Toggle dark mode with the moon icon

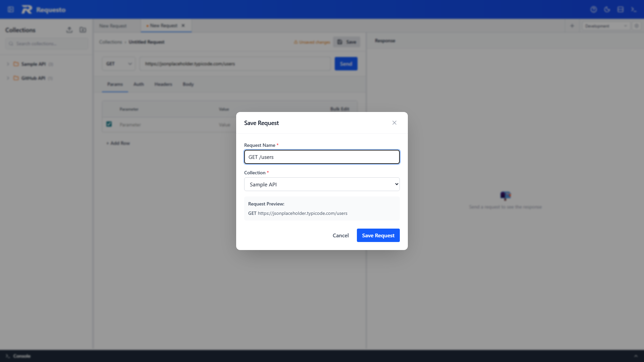(x=607, y=9)
